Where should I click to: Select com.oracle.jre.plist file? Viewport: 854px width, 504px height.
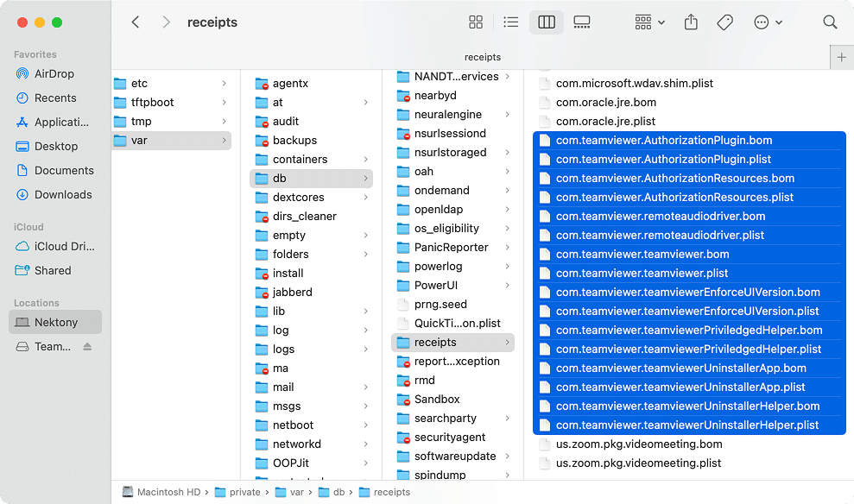[x=689, y=122]
